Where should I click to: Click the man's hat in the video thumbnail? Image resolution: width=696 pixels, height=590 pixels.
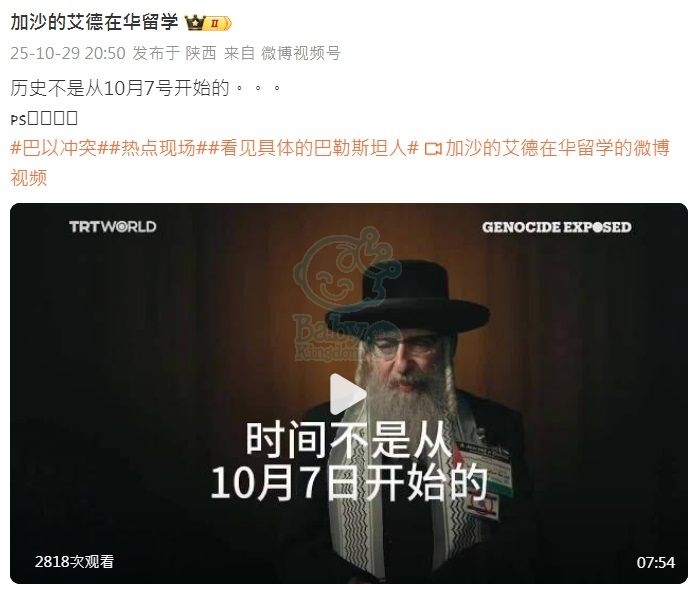(x=407, y=297)
